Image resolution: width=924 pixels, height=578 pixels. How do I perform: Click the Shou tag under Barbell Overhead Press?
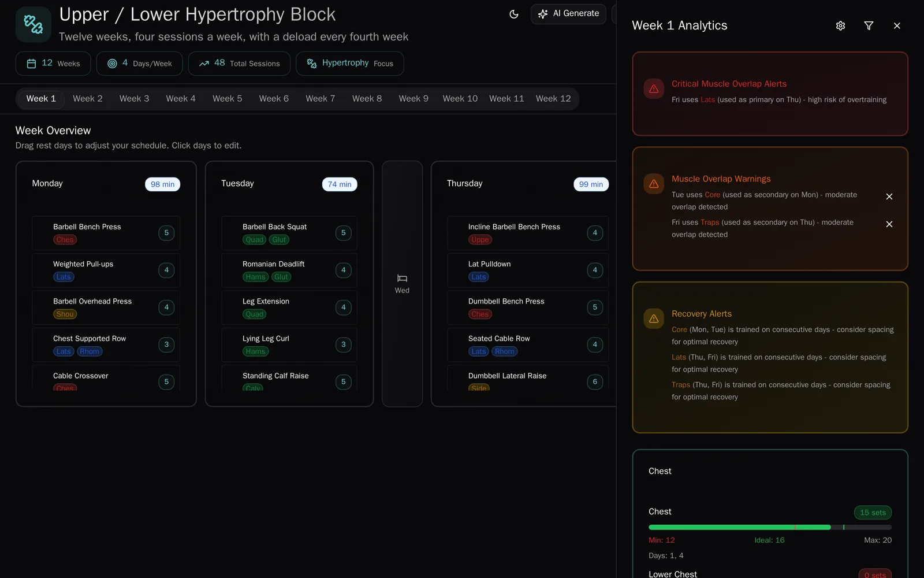(x=65, y=314)
